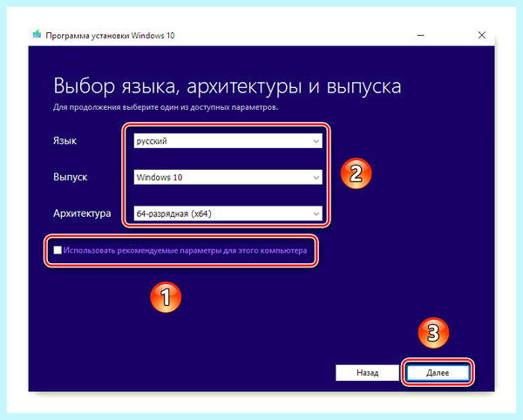Viewport: 523px width, 420px height.
Task: Click the heading Выбор языка, архитектуры и выпуска
Action: click(228, 86)
